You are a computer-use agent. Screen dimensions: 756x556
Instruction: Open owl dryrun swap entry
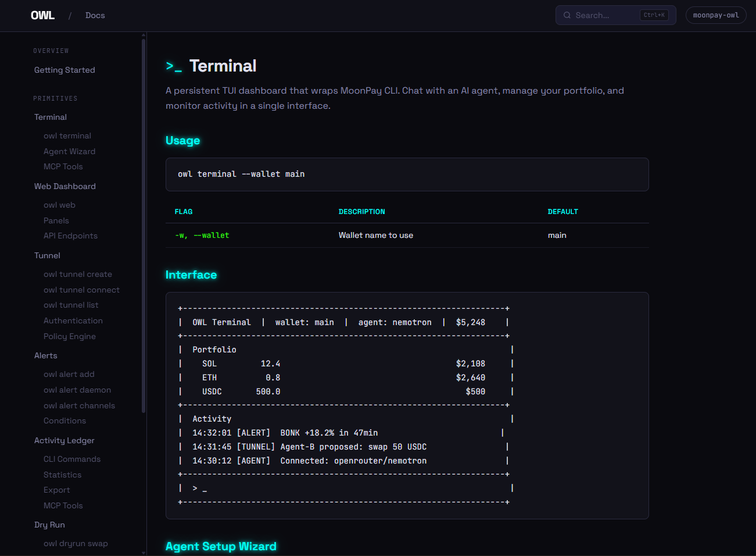click(x=76, y=543)
